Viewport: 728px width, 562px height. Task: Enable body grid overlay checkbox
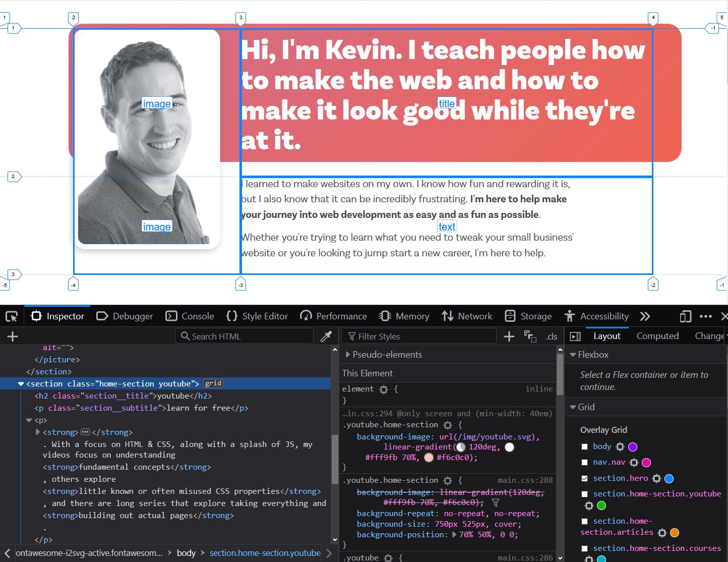pyautogui.click(x=584, y=446)
